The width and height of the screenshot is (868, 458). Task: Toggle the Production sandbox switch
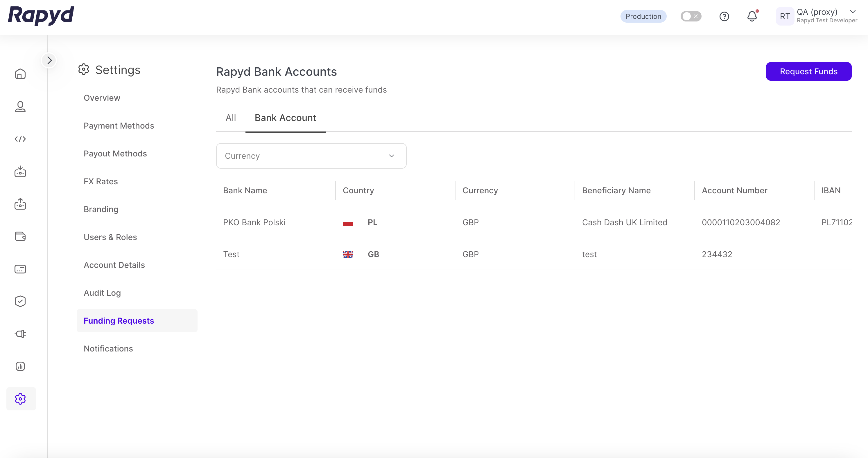pyautogui.click(x=691, y=16)
